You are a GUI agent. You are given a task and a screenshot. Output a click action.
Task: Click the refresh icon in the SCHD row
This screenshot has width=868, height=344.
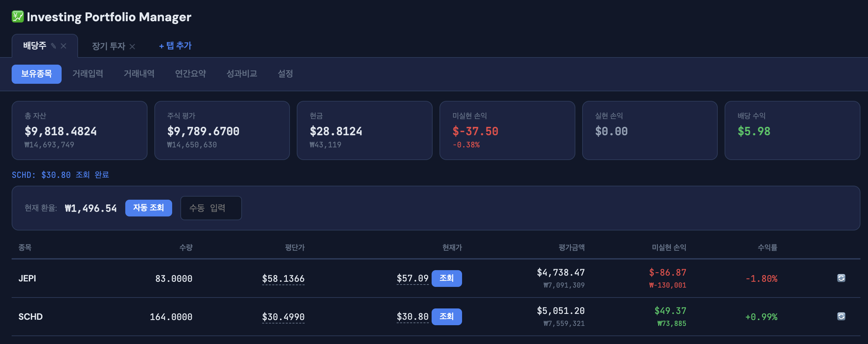[x=841, y=317]
